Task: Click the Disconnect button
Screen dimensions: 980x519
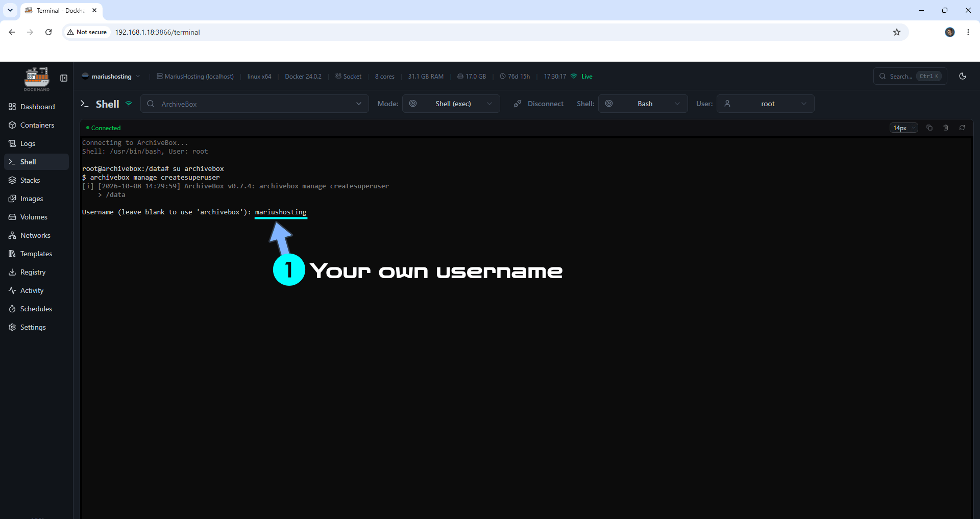Action: click(x=538, y=104)
